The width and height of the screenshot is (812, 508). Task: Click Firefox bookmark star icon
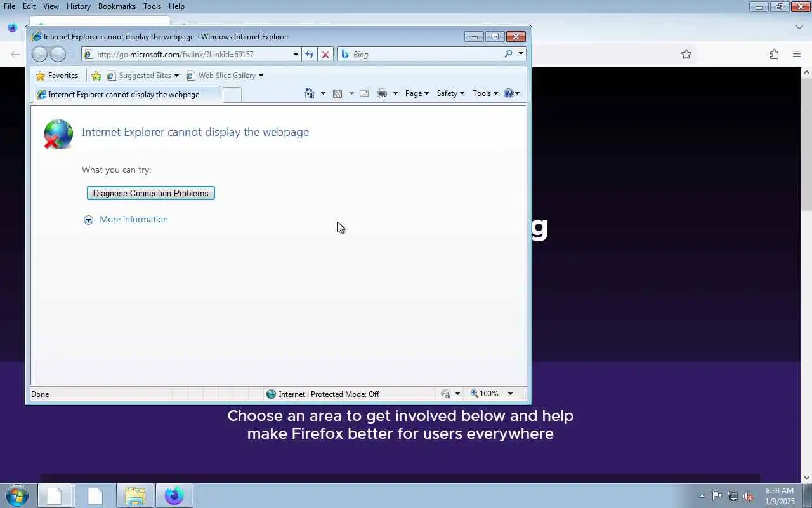click(686, 55)
